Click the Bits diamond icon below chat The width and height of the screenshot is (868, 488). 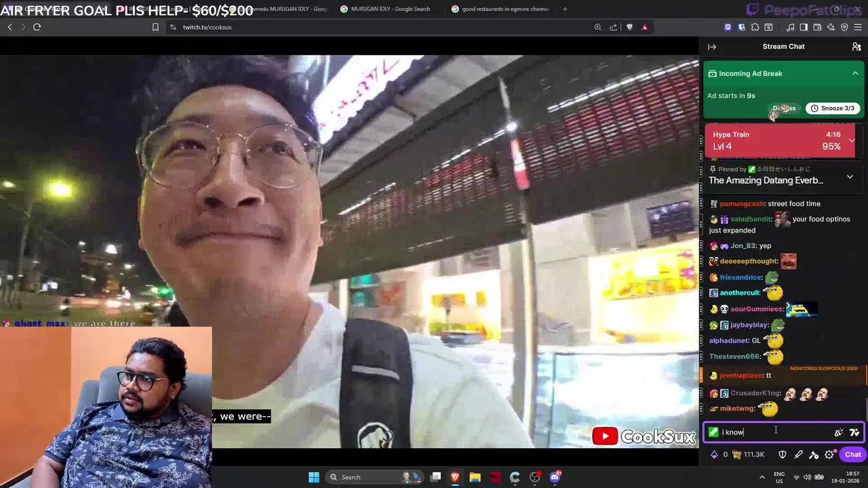click(x=713, y=455)
